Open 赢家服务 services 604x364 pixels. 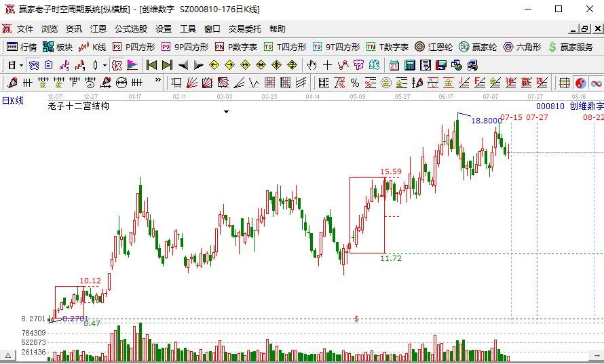point(571,47)
